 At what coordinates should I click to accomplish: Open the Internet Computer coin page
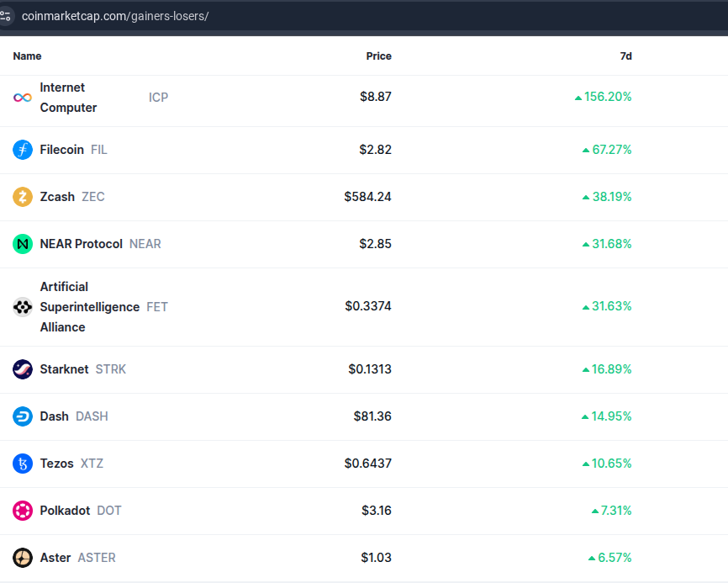(x=68, y=98)
